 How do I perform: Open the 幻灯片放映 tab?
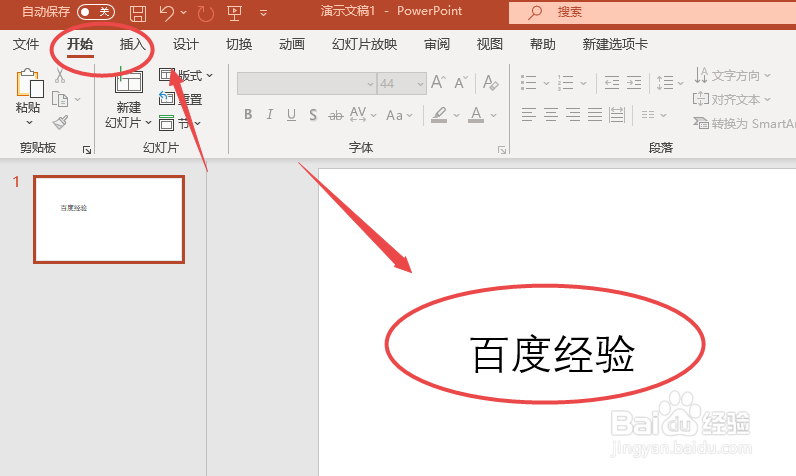364,45
